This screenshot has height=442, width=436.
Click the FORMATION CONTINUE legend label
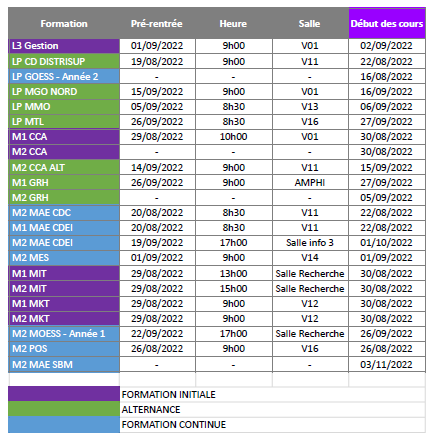(x=174, y=425)
